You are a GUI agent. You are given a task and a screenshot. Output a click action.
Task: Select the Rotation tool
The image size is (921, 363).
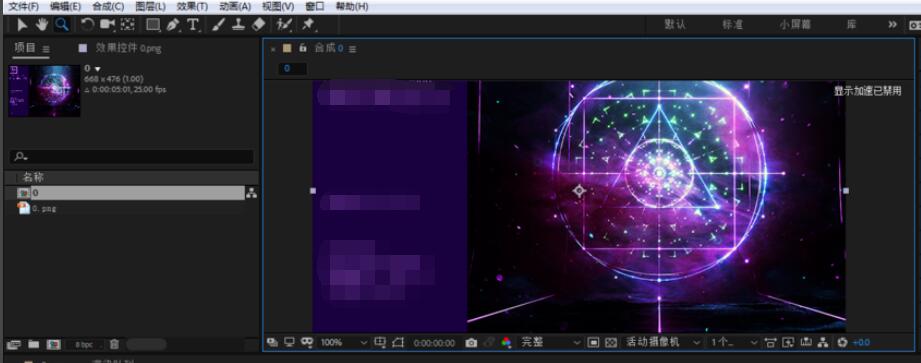click(87, 25)
